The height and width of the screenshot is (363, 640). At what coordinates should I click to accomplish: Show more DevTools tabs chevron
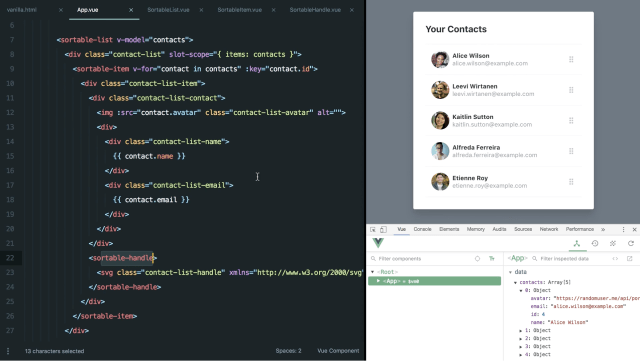603,229
